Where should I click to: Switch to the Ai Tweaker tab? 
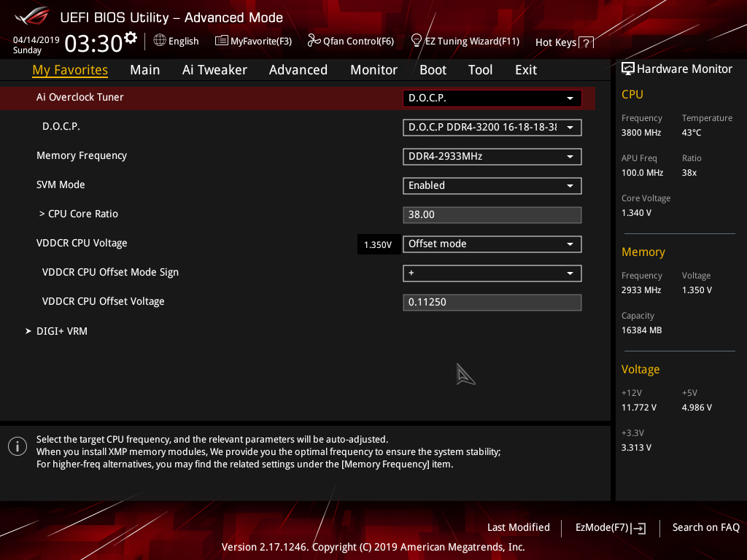214,70
